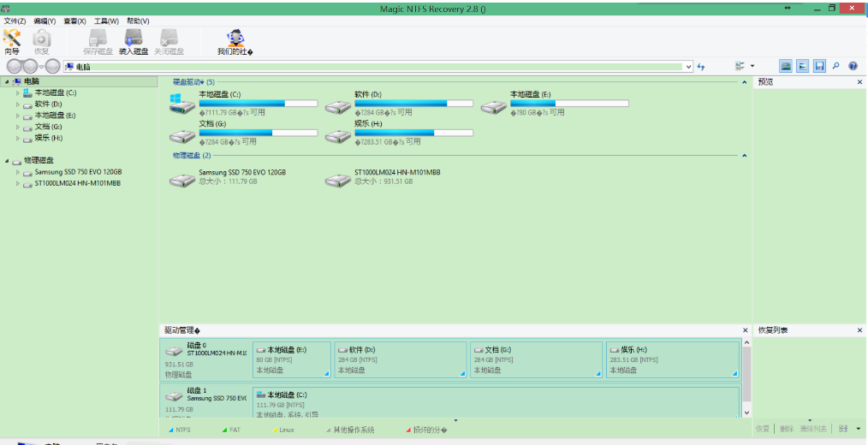The width and height of the screenshot is (868, 445).
Task: Click 软件 (D:) drive icon in main pane
Action: tap(338, 106)
